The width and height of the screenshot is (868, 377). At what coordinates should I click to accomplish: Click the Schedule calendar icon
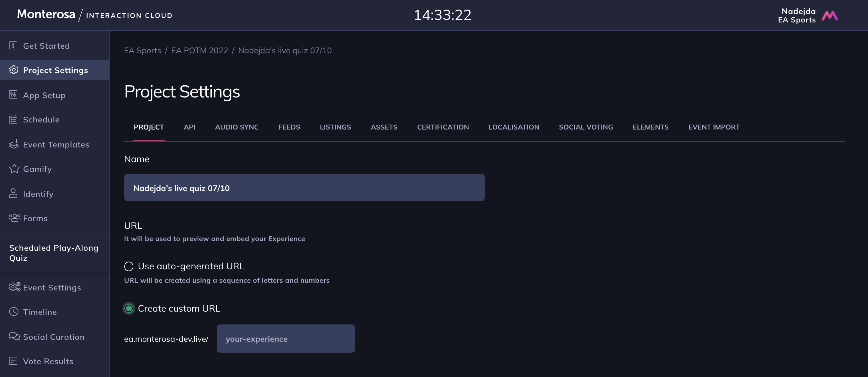13,119
